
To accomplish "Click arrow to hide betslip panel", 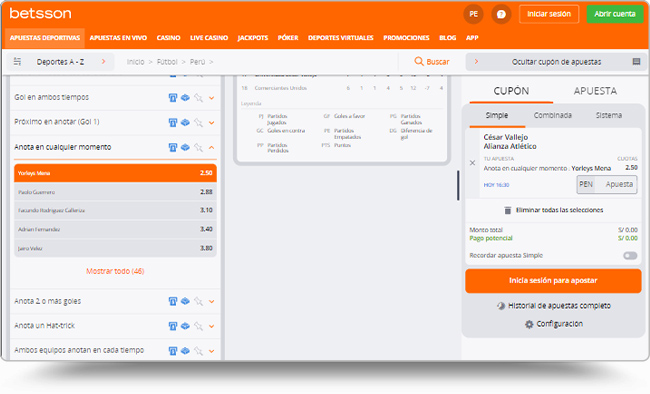I will click(476, 61).
